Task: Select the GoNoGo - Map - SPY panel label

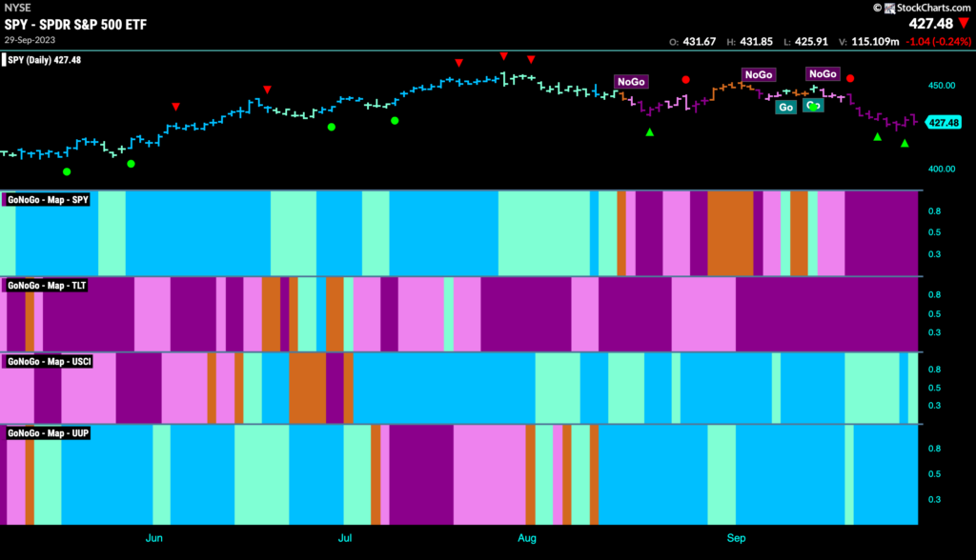Action: (48, 200)
